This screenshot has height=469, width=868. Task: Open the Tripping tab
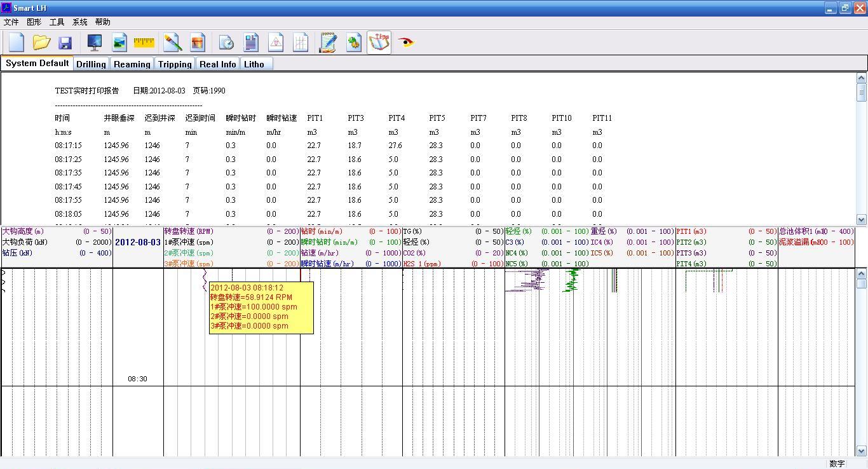tap(175, 64)
